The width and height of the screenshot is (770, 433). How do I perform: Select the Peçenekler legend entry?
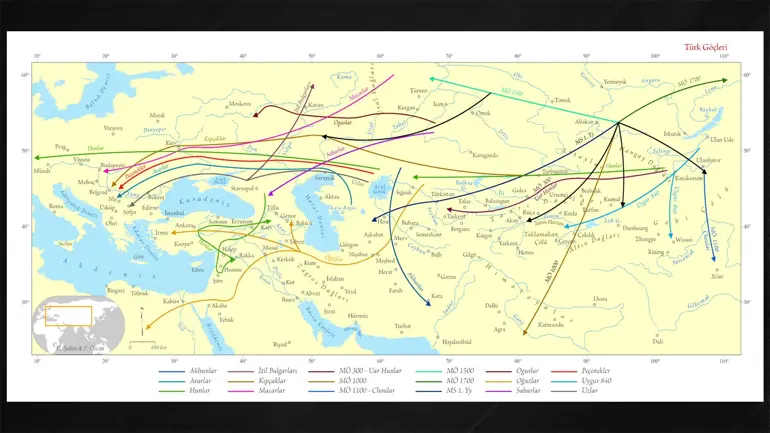point(580,371)
